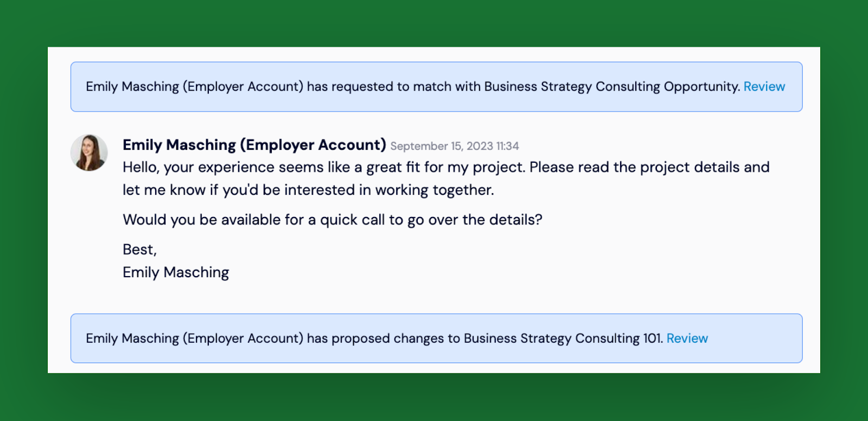Click the 'Hello, your experience seems' message line

pyautogui.click(x=446, y=167)
